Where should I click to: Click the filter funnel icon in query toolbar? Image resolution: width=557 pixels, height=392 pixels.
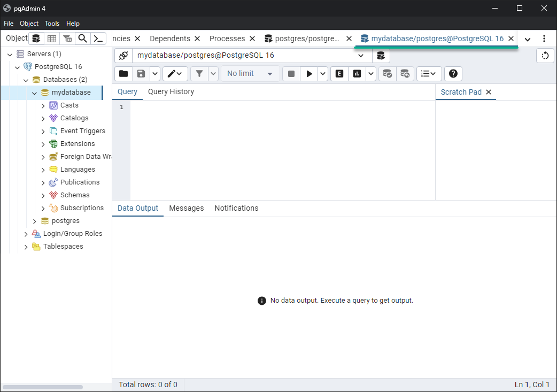199,74
